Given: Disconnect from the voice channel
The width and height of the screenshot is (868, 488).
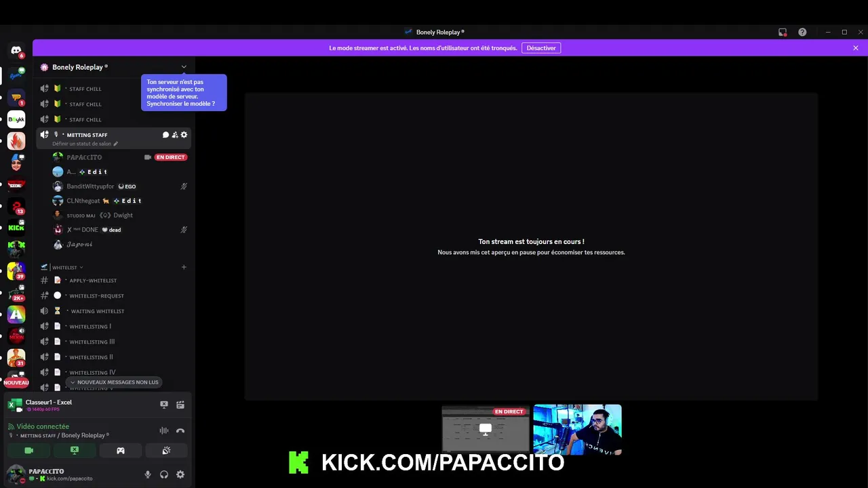Looking at the screenshot, I should coord(180,430).
